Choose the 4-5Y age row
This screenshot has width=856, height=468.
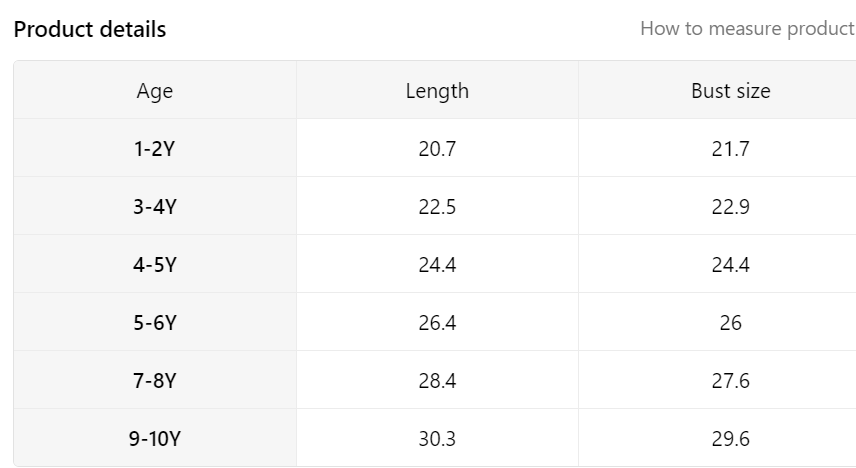tap(155, 265)
